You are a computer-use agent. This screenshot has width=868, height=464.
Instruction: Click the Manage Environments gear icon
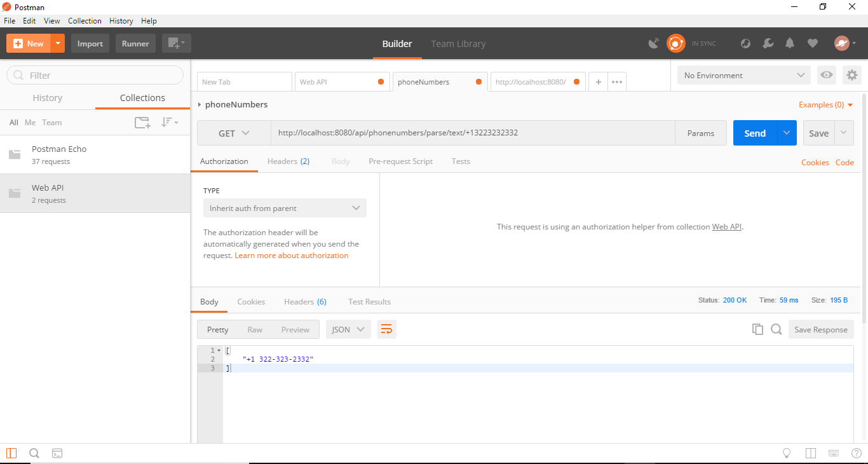851,75
